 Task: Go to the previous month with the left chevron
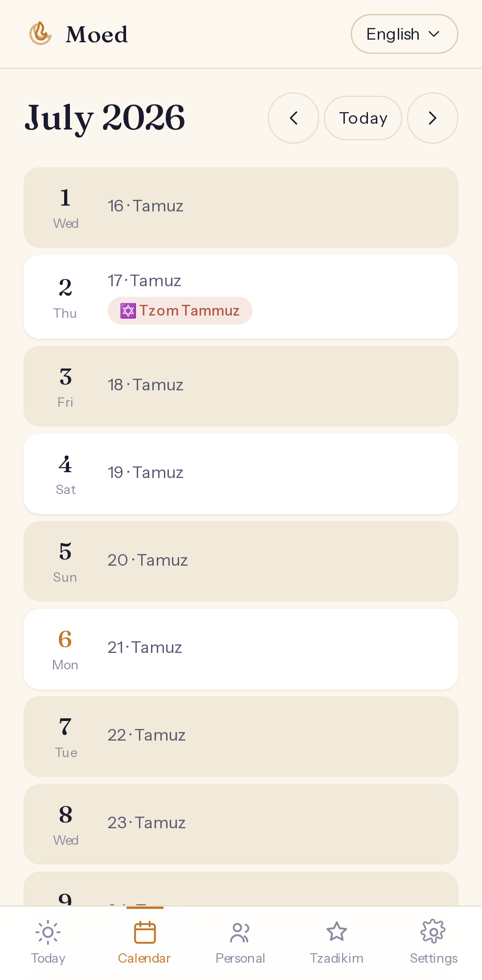(x=293, y=118)
